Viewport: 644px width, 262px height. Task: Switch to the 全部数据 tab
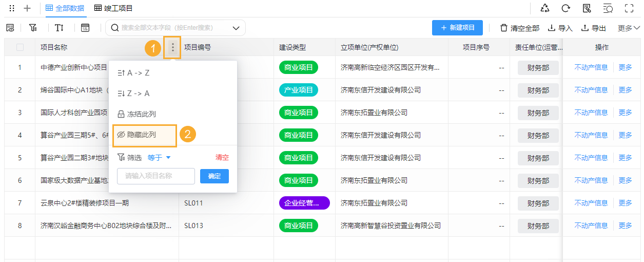pyautogui.click(x=65, y=8)
